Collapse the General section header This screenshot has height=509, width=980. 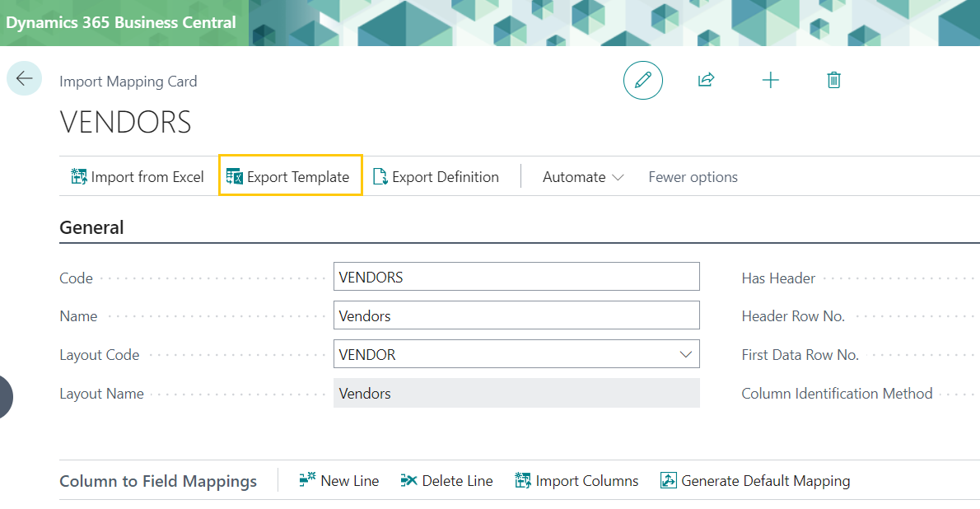click(91, 227)
